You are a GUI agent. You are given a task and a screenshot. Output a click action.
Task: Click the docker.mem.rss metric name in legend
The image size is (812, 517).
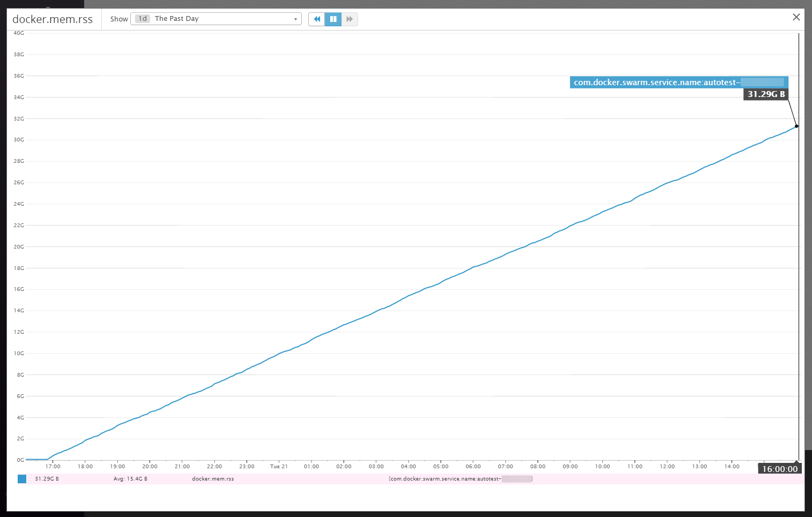point(213,479)
